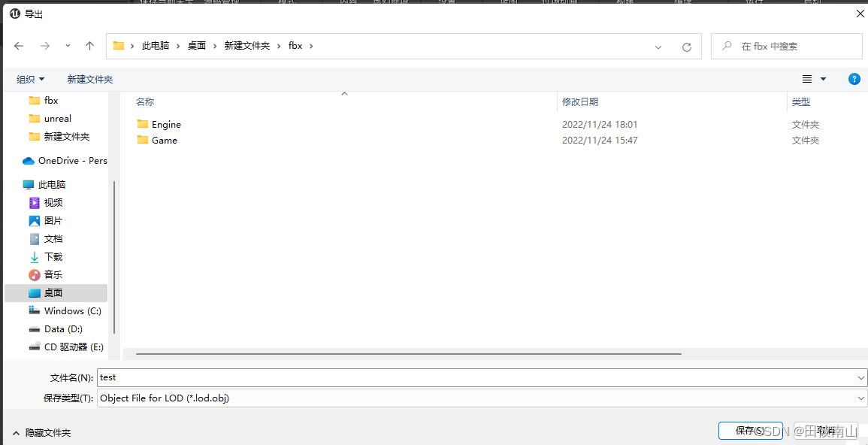Click the Game folder icon
This screenshot has height=445, width=868.
click(143, 140)
